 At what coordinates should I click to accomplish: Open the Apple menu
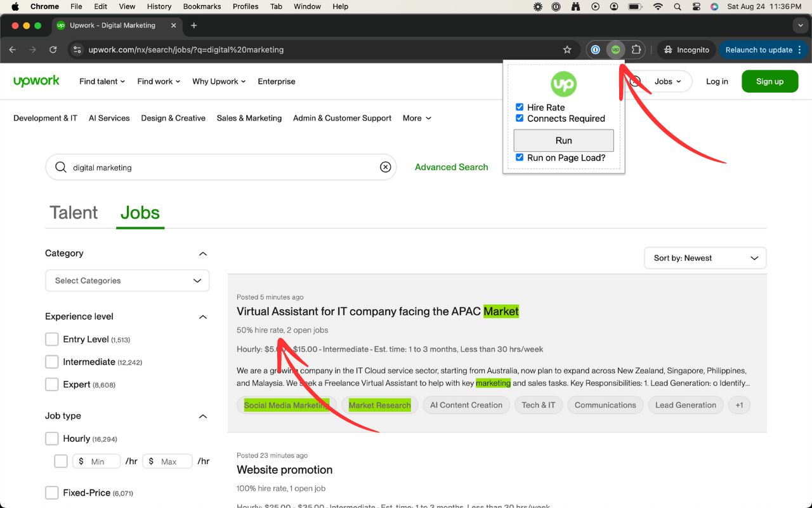(x=15, y=6)
